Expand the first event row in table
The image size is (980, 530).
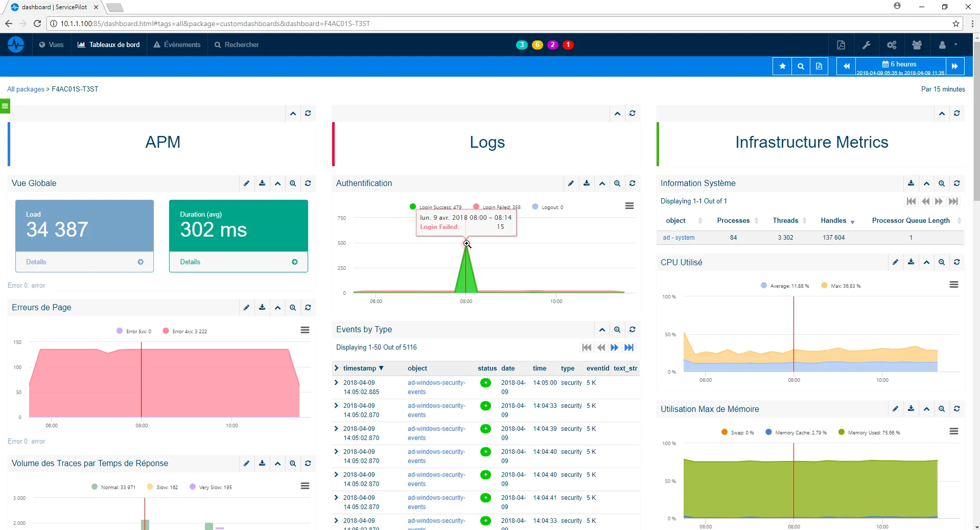click(x=336, y=383)
